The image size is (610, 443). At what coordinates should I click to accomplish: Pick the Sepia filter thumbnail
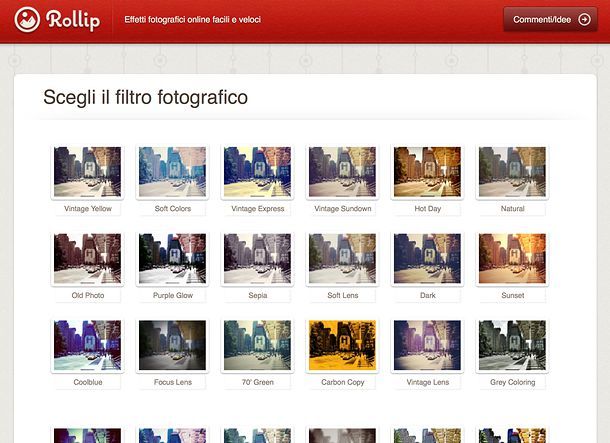click(258, 258)
